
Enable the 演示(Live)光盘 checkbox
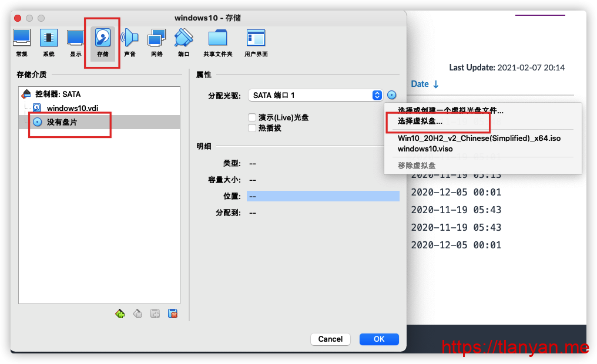pyautogui.click(x=252, y=117)
